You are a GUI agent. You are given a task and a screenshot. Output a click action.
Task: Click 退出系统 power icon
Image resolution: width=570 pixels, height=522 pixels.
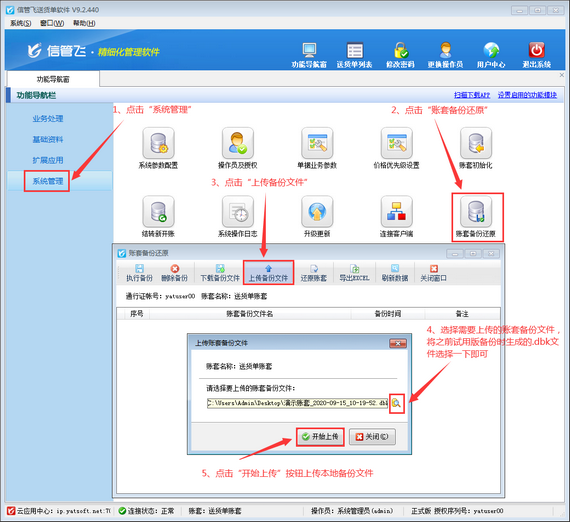(x=537, y=55)
